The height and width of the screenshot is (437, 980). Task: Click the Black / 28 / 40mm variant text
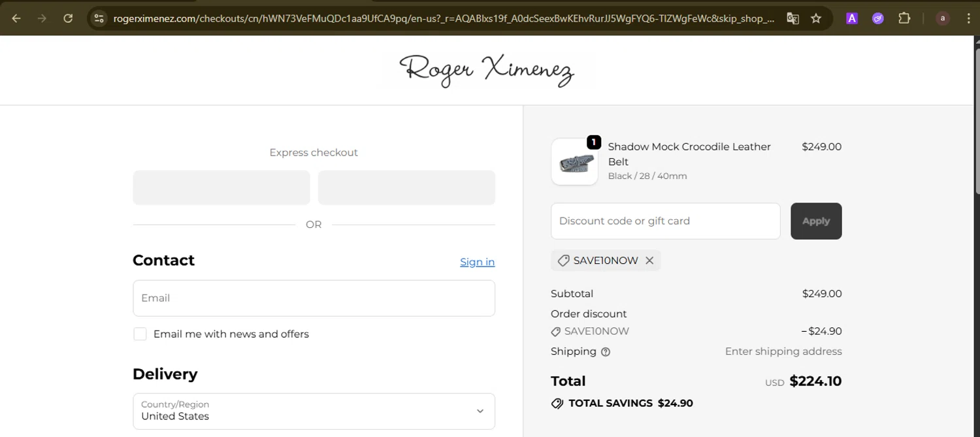(x=647, y=176)
